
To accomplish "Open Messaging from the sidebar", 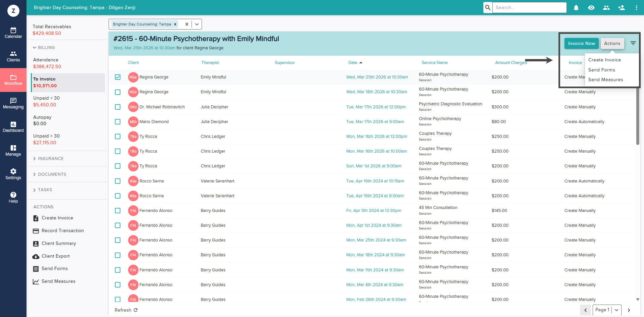I will tap(13, 103).
